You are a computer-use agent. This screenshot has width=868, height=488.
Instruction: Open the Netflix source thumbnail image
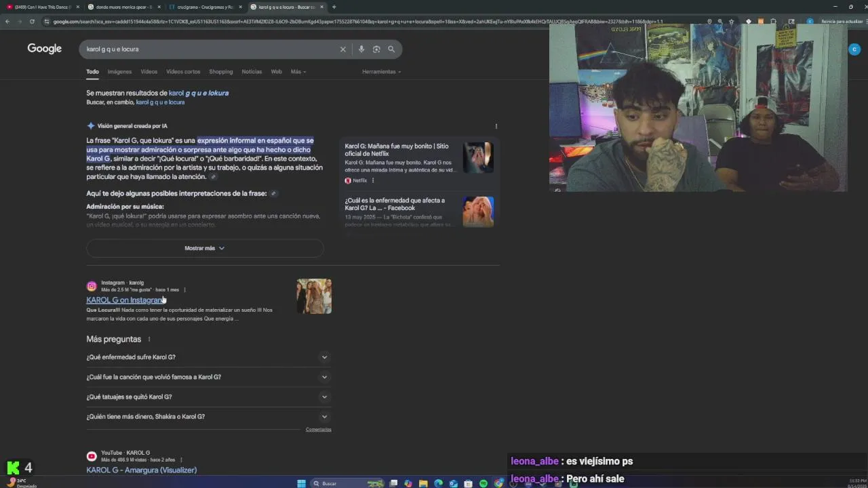tap(478, 157)
